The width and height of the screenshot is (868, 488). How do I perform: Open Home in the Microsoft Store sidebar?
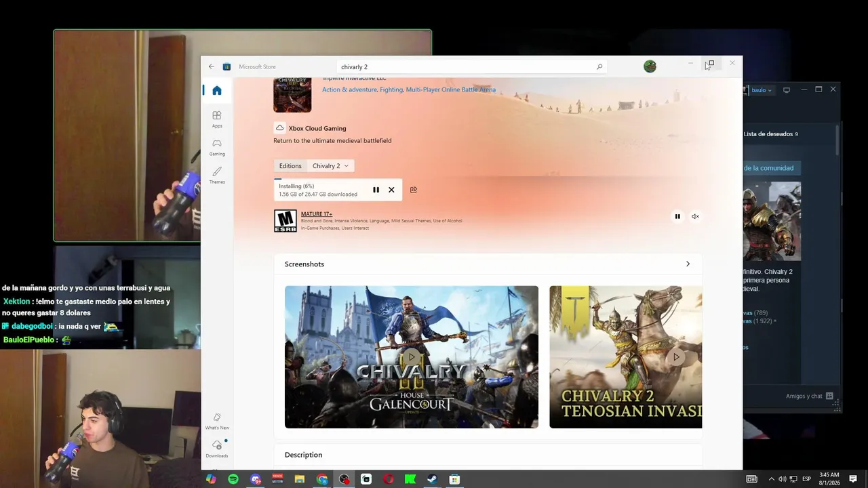click(x=217, y=91)
